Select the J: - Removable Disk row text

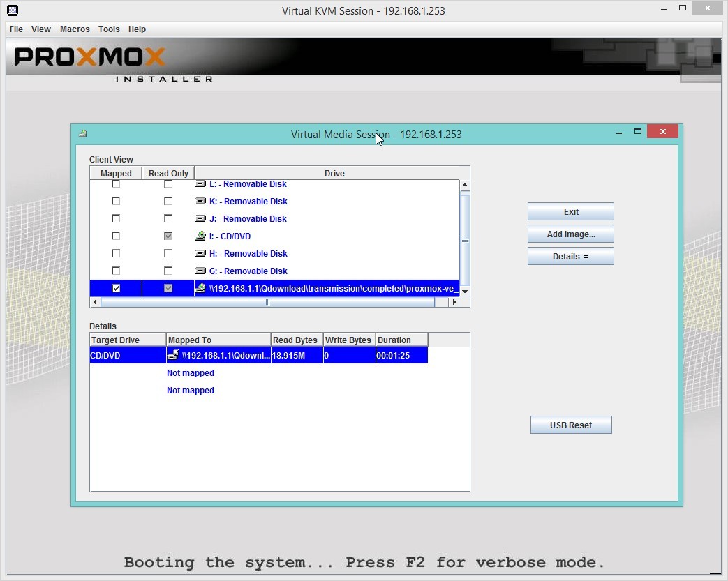pos(248,218)
